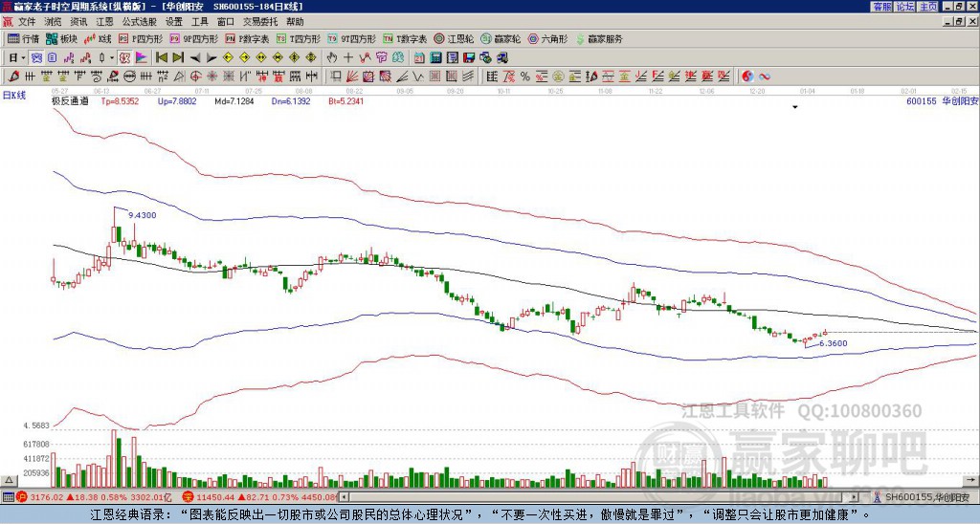Click the 论坛 forum button
The height and width of the screenshot is (524, 980).
coord(905,7)
